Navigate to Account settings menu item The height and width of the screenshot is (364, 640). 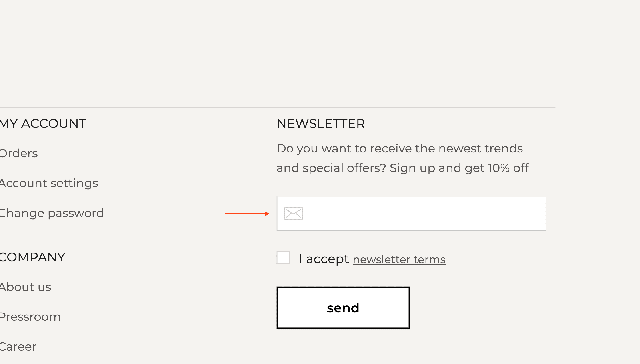pos(49,183)
